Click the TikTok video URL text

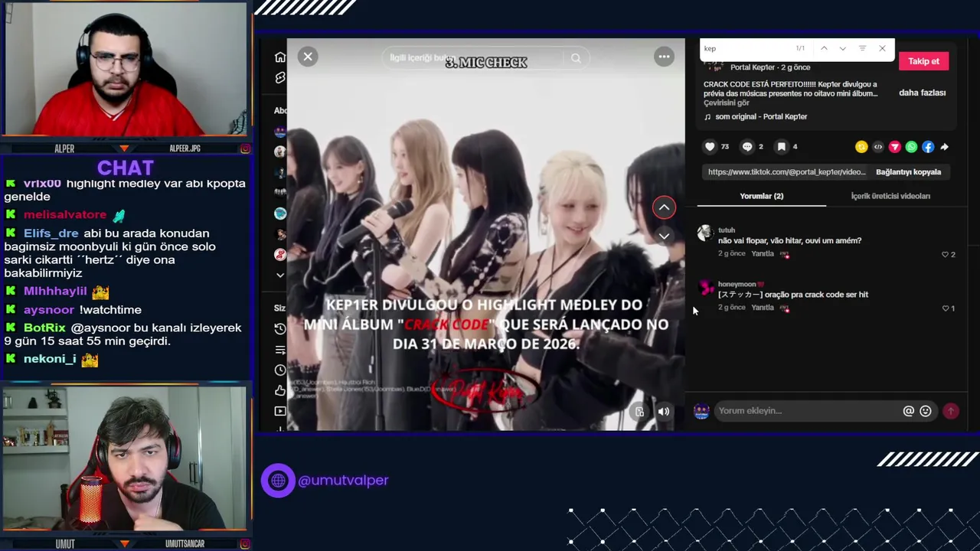click(x=786, y=172)
